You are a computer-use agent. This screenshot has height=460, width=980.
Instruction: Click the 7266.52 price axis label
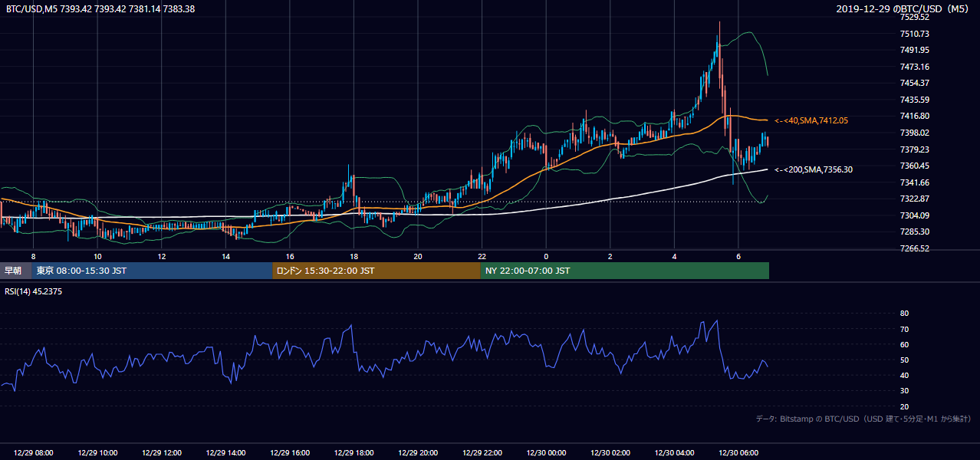914,248
